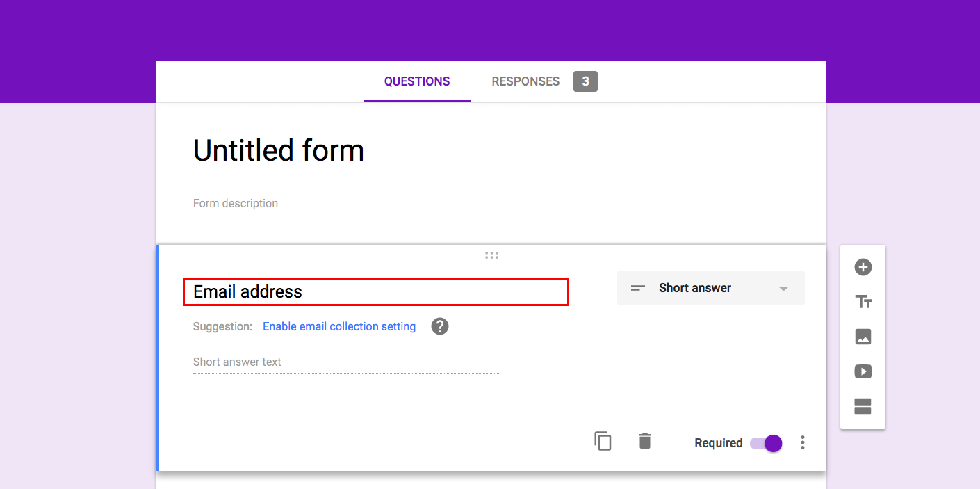
Task: Click the Form description field
Action: point(236,203)
